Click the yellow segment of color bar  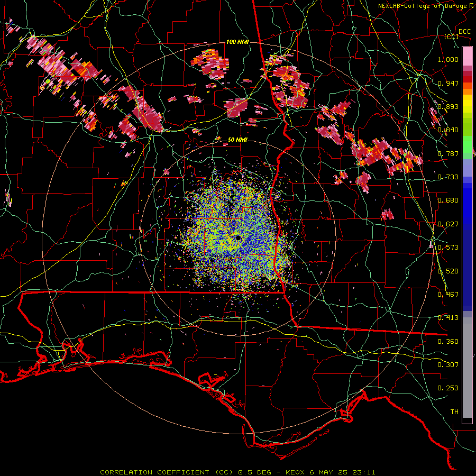(x=467, y=104)
